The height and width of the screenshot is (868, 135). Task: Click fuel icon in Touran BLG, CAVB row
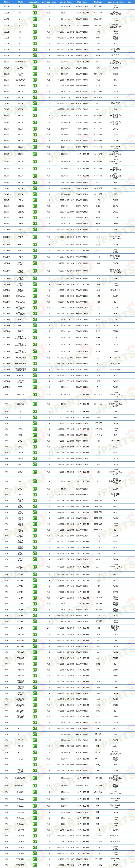tap(35, 842)
